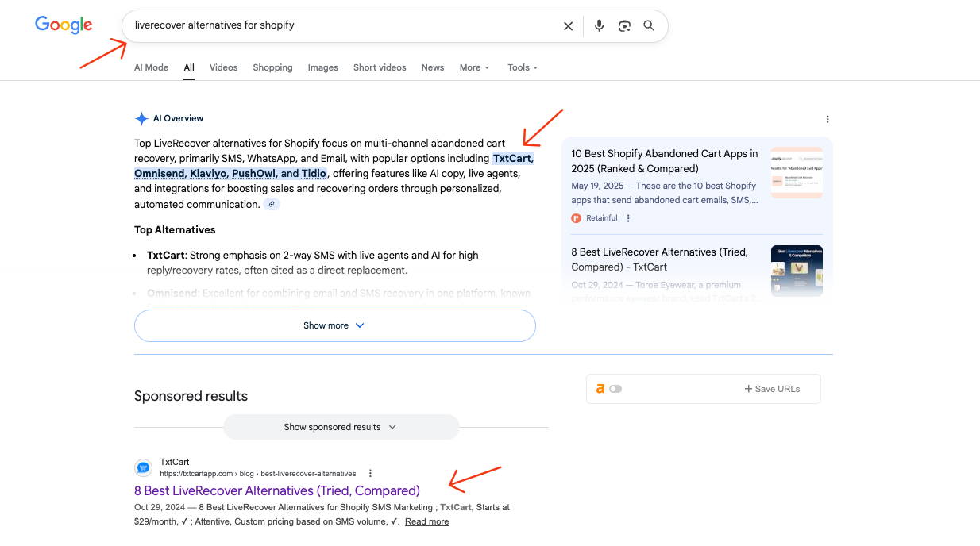This screenshot has height=546, width=980.
Task: Switch to the Shopping tab
Action: (x=272, y=67)
